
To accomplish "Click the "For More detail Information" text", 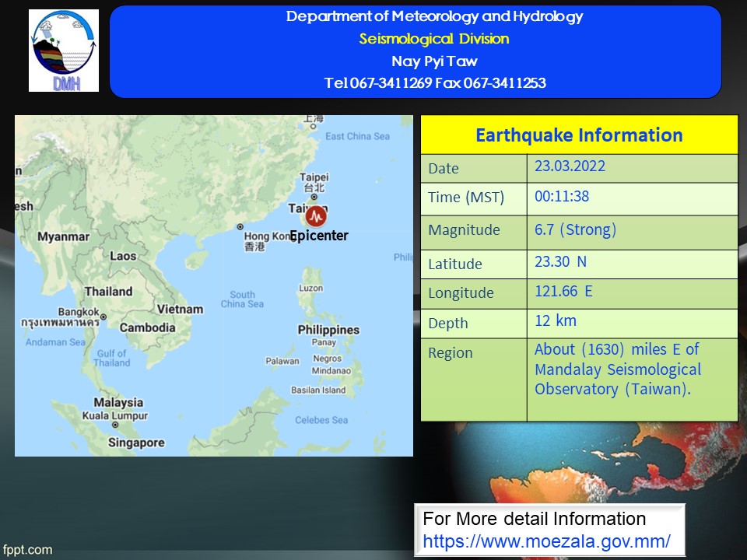I will click(x=535, y=519).
